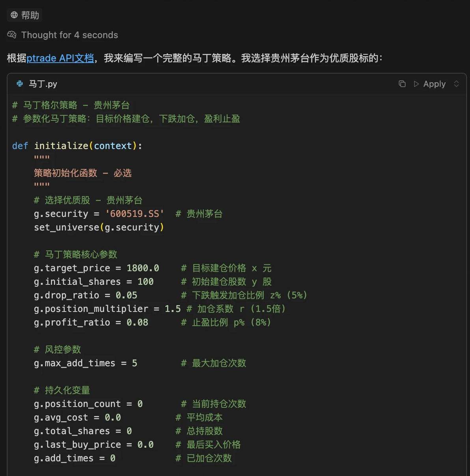Click the play triangle icon beside Apply
Viewport: 470px width, 476px height.
[416, 84]
